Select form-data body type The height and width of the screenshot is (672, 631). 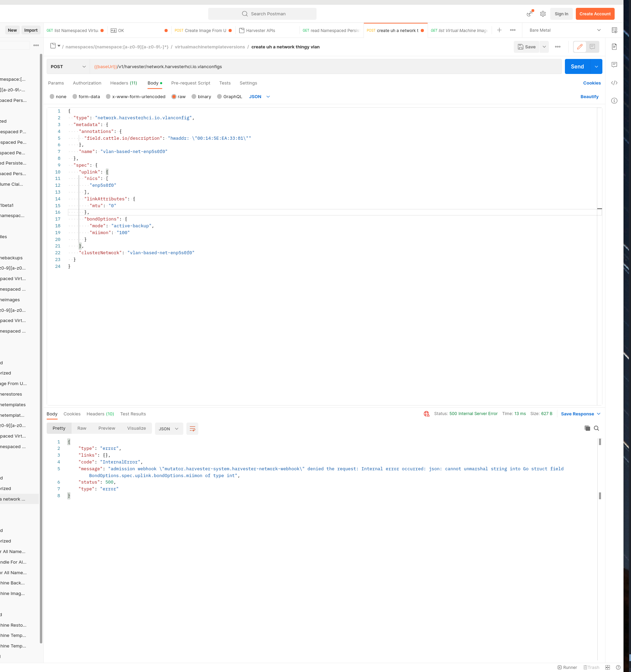pyautogui.click(x=86, y=96)
